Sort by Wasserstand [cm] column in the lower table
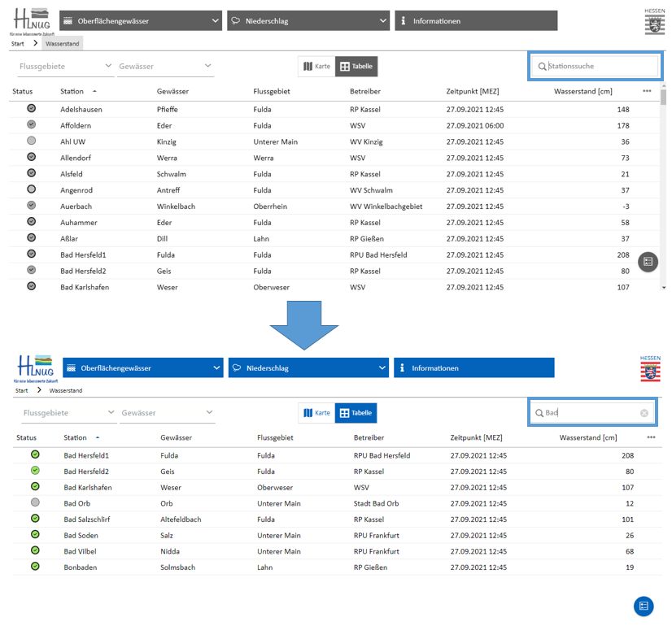This screenshot has width=672, height=626. (x=587, y=437)
